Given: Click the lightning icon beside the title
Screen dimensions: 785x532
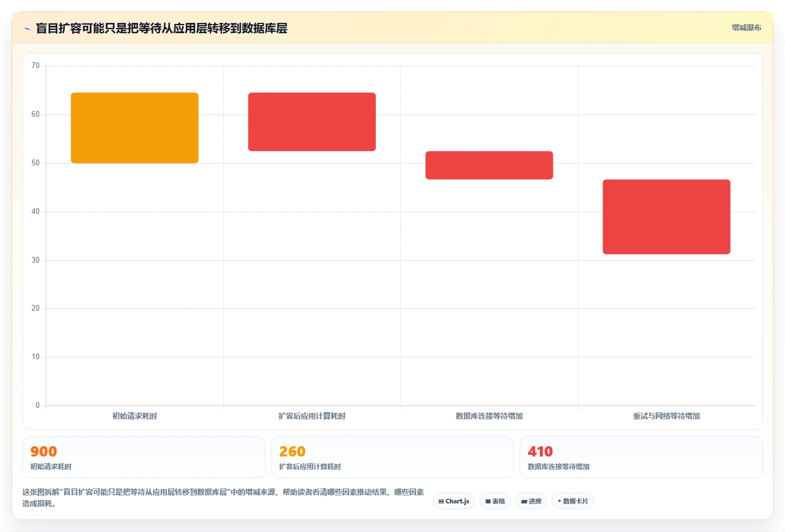Looking at the screenshot, I should pos(27,29).
